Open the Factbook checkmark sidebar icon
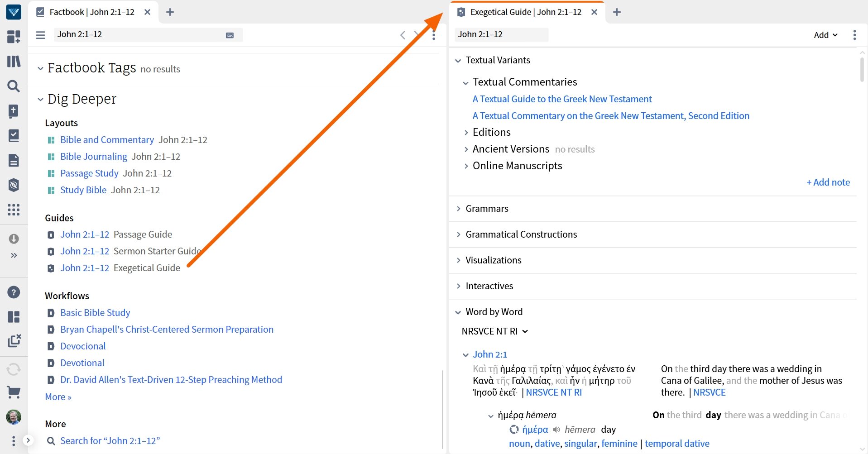This screenshot has height=454, width=868. coord(14,135)
